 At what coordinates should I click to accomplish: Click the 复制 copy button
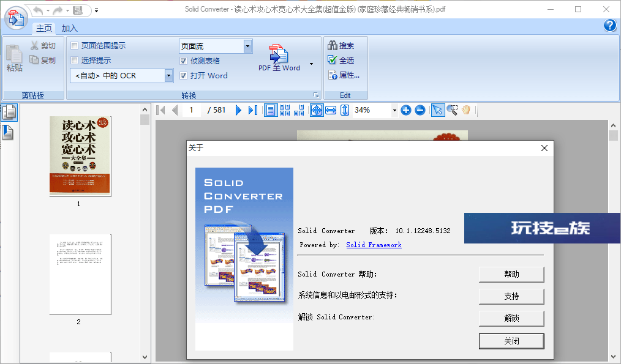[x=43, y=60]
